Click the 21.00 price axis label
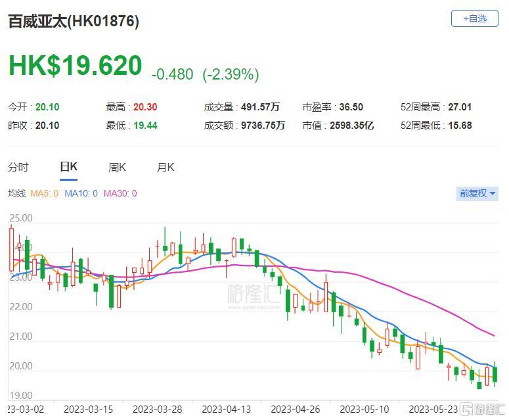 [x=21, y=336]
